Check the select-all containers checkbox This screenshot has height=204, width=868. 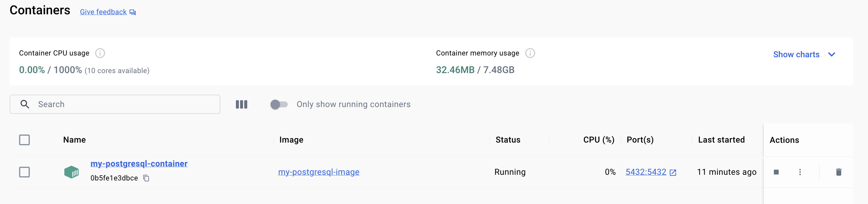[24, 140]
